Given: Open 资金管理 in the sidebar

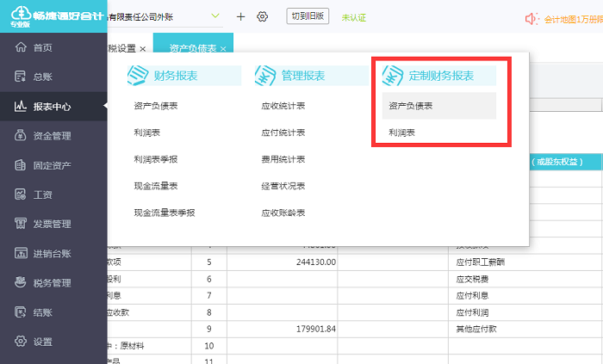Looking at the screenshot, I should 53,136.
